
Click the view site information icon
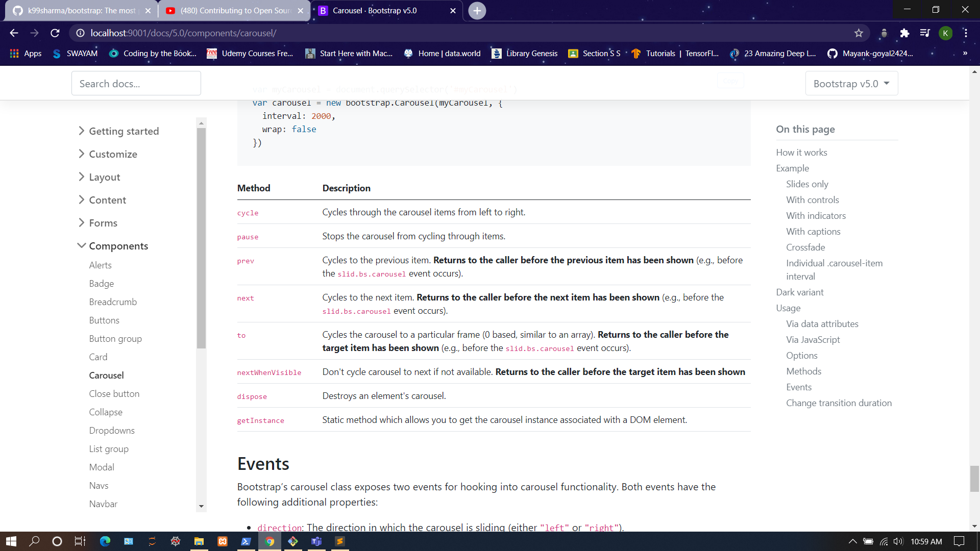pos(80,33)
